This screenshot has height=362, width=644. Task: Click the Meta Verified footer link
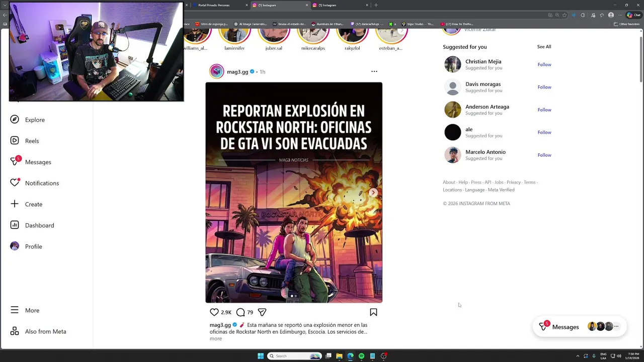click(x=501, y=190)
